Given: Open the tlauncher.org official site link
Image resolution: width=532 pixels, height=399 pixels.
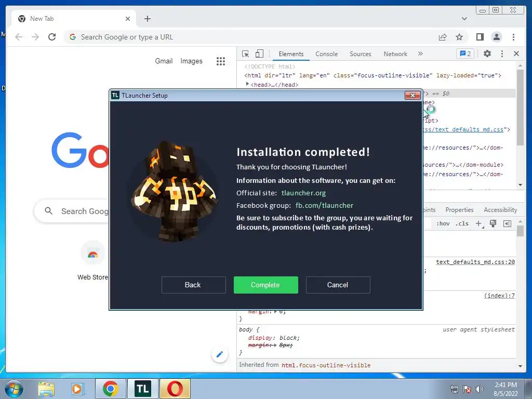Looking at the screenshot, I should [303, 193].
